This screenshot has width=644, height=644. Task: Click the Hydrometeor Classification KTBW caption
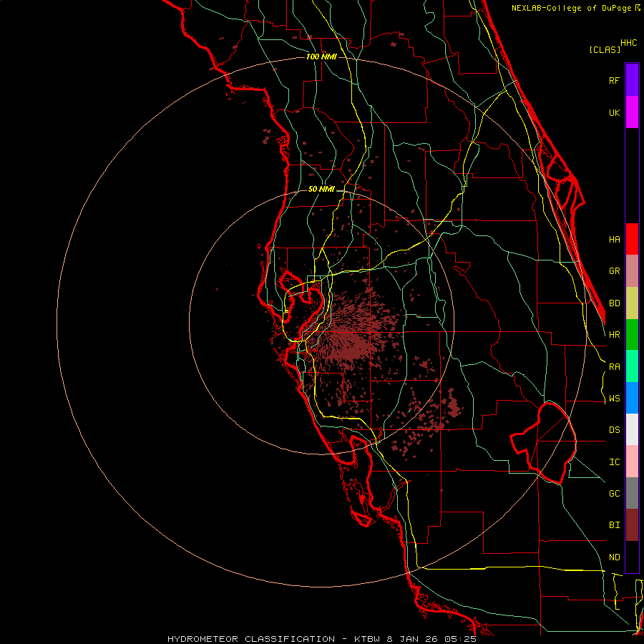point(322,639)
